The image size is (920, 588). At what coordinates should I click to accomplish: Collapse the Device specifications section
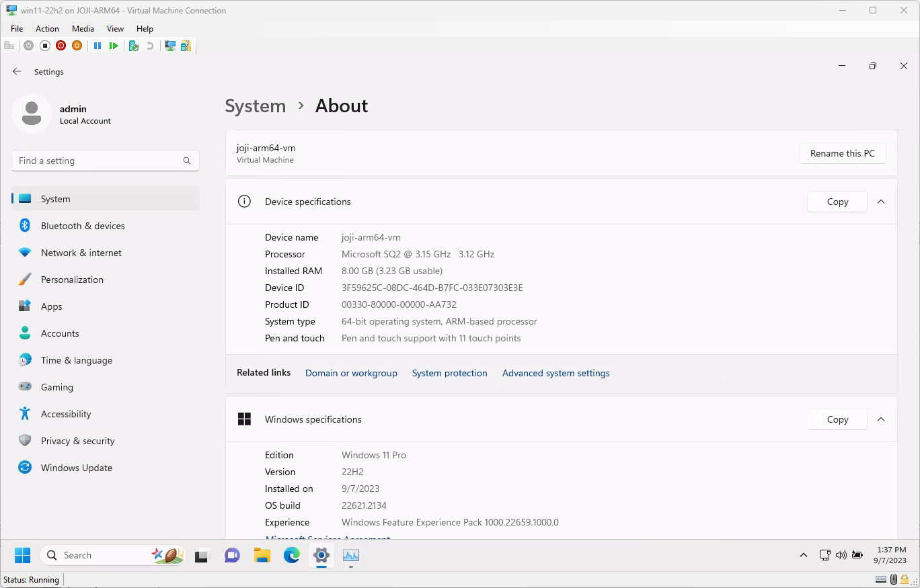[881, 202]
